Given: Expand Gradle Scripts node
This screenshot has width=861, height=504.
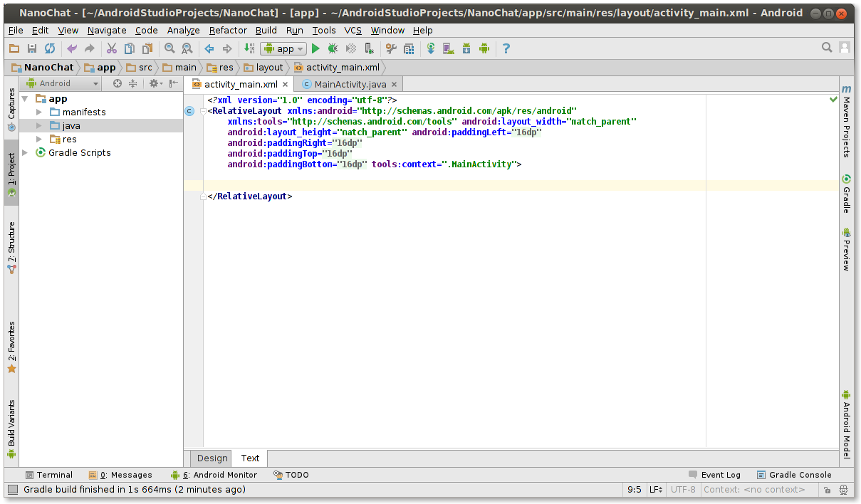Looking at the screenshot, I should pos(26,153).
